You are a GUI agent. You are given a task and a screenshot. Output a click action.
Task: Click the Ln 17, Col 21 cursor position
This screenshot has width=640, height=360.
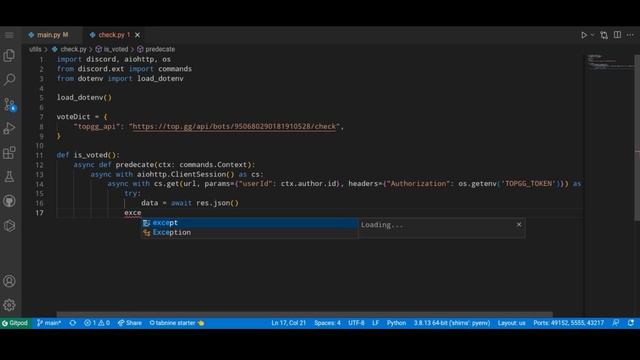tap(289, 323)
